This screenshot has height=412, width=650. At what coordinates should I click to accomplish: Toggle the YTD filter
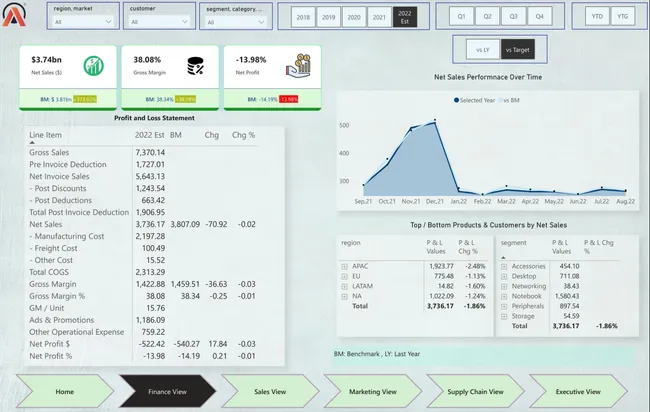(597, 16)
